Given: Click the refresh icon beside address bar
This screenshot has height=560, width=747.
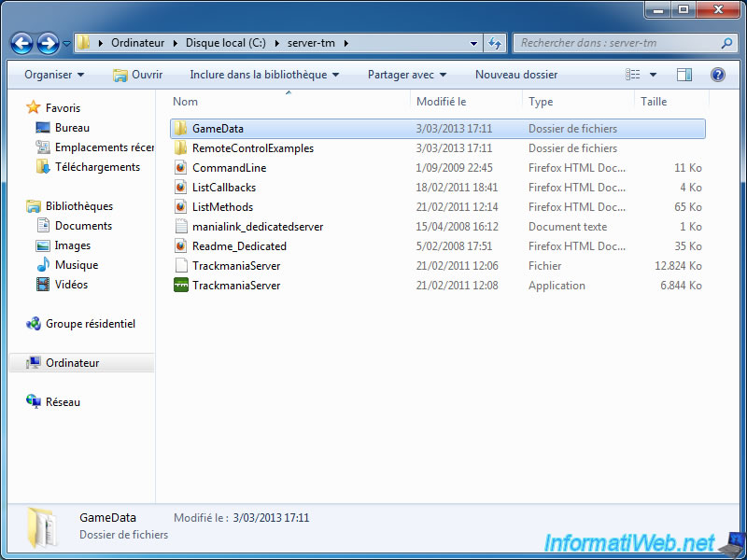Looking at the screenshot, I should 495,43.
